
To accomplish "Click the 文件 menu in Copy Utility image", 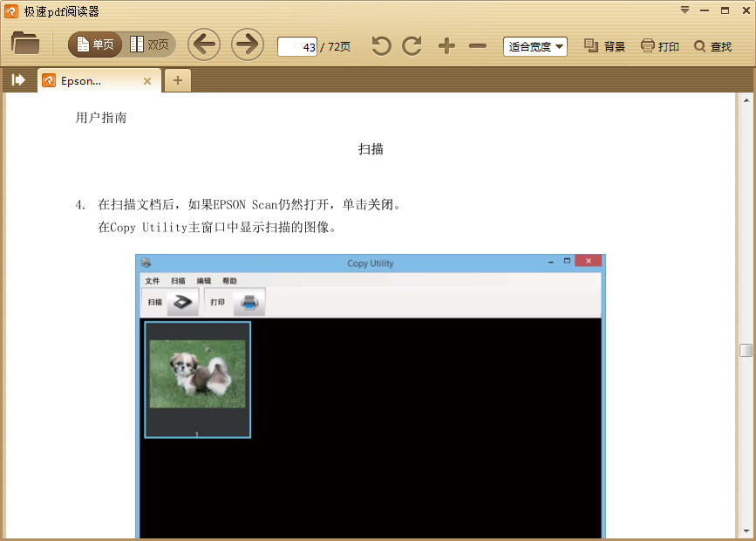I will pyautogui.click(x=153, y=281).
